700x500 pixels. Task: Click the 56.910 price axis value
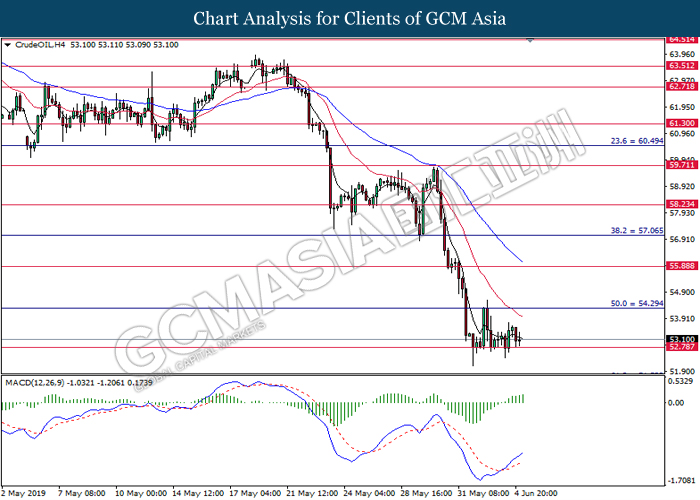click(x=682, y=239)
